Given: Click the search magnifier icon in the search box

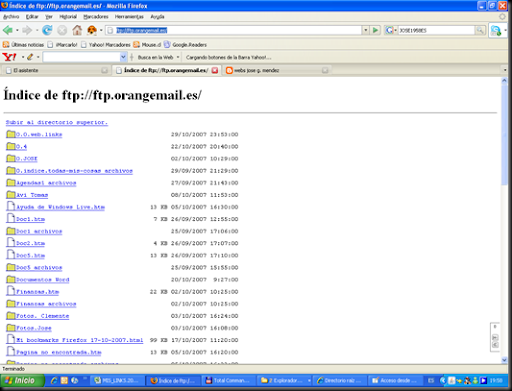Looking at the screenshot, I should pyautogui.click(x=480, y=30).
